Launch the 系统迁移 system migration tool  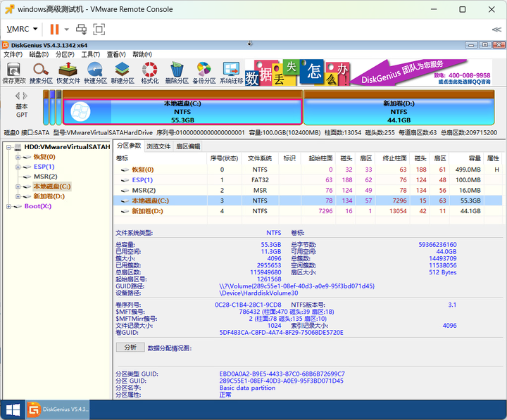(x=231, y=72)
